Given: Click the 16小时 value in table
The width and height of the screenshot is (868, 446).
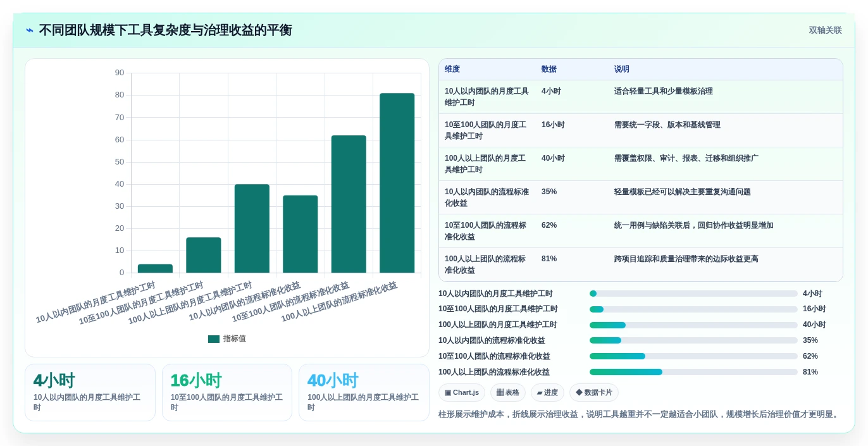Looking at the screenshot, I should click(x=553, y=125).
